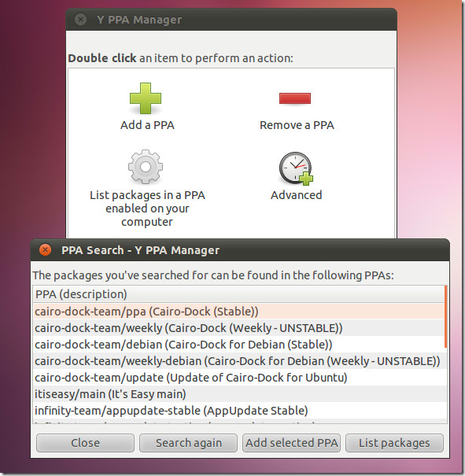Select the red minus Remove a PPA icon
The image size is (465, 476).
(295, 98)
